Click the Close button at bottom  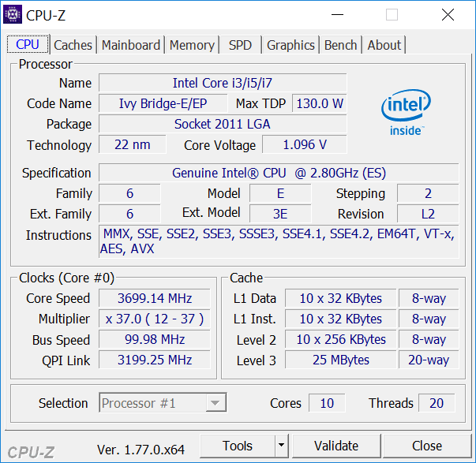click(426, 446)
